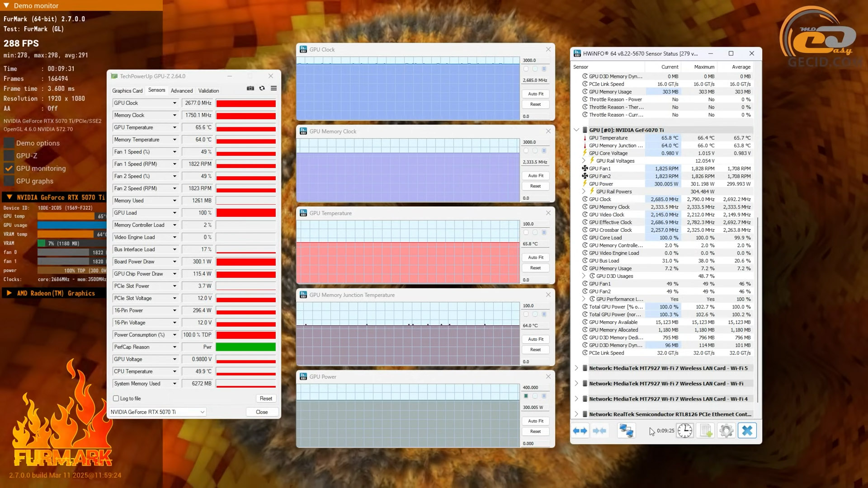
Task: Open dropdown for Memory Temperature sensor
Action: 175,140
